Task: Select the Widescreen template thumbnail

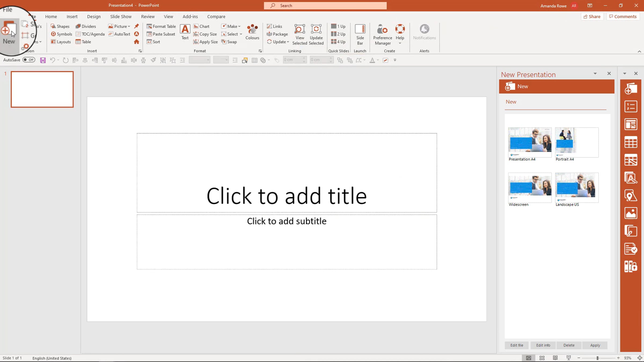Action: [x=530, y=188]
